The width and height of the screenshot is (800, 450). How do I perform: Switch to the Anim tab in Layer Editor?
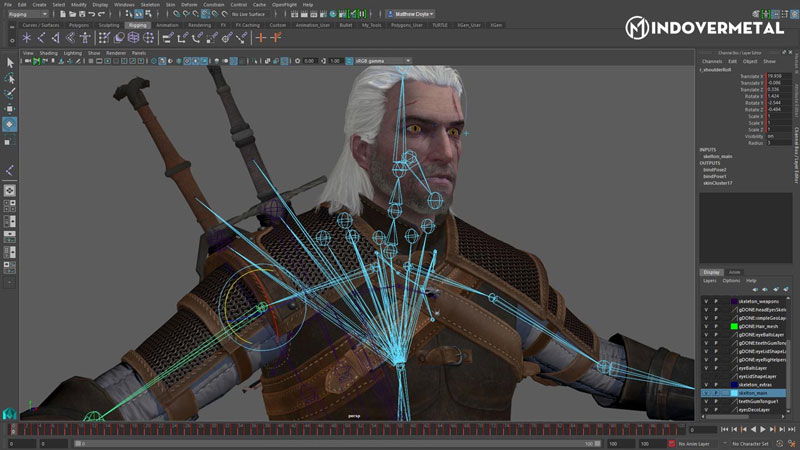coord(734,272)
